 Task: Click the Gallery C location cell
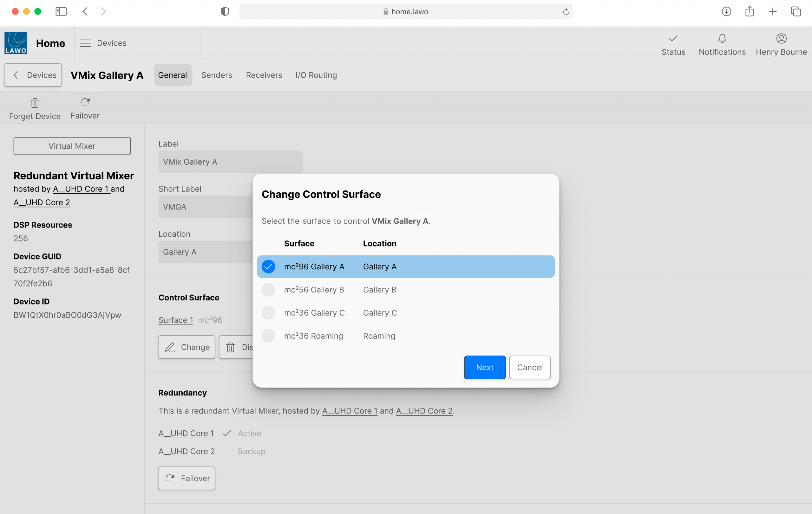tap(380, 313)
